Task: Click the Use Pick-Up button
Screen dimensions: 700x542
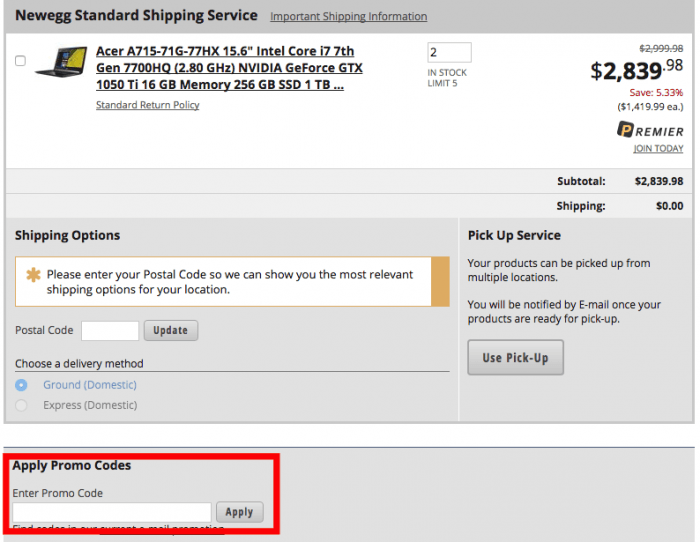Action: 515,358
